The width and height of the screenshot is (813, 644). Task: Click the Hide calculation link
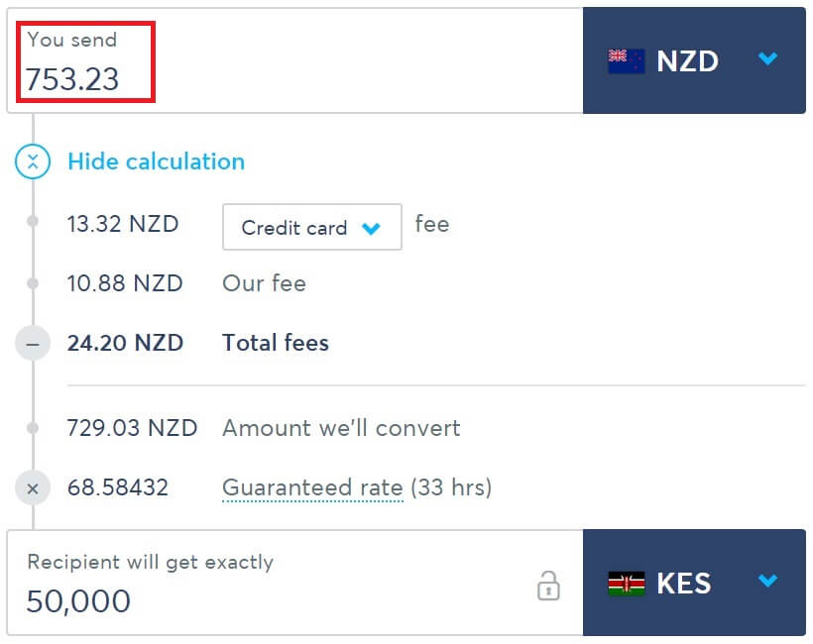click(156, 161)
